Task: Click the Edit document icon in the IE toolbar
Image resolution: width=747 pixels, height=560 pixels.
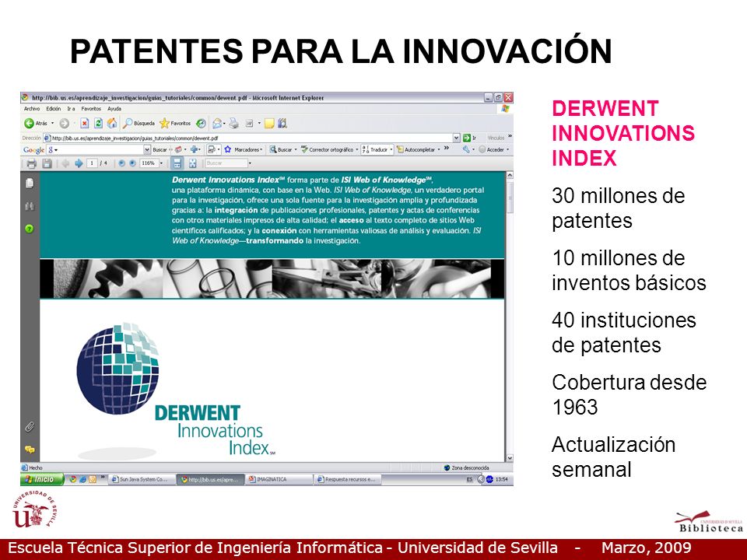Action: pos(249,124)
